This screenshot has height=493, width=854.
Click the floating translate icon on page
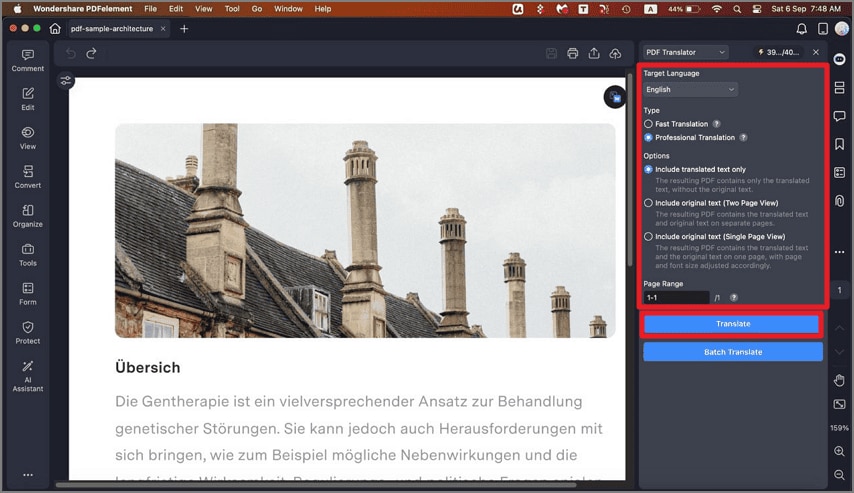coord(615,97)
